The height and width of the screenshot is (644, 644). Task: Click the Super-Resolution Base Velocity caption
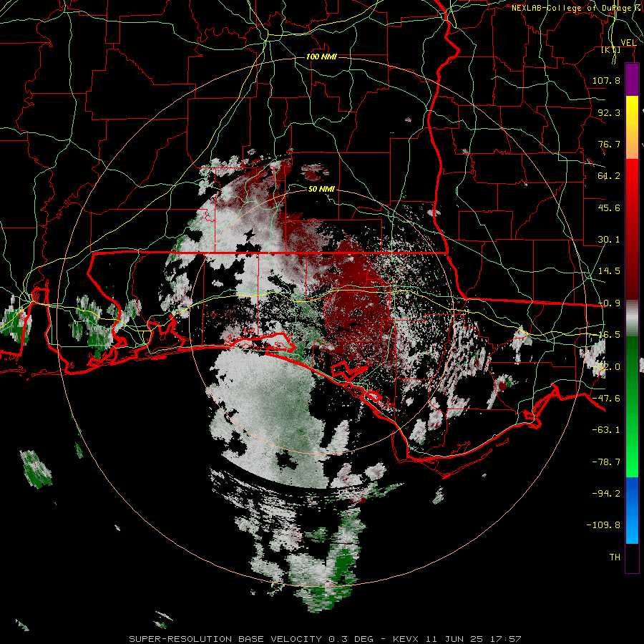tap(326, 639)
